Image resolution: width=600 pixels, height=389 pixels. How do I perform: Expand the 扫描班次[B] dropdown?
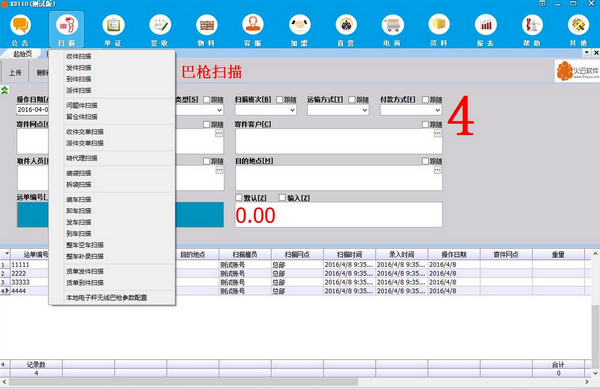click(x=292, y=110)
